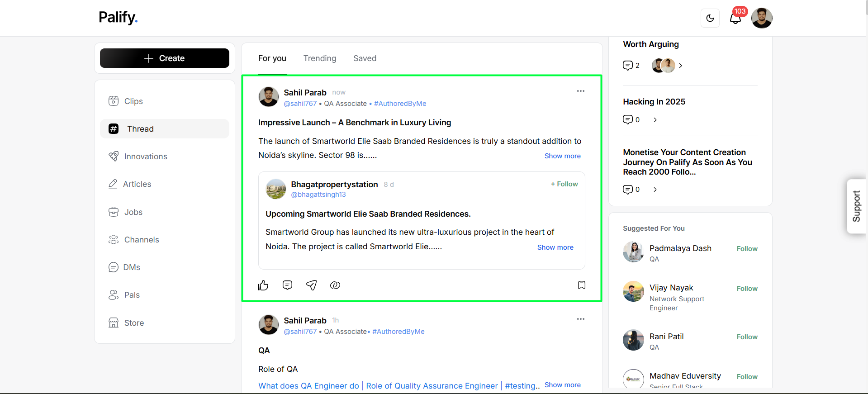Expand chevron under the Monetise thread
The height and width of the screenshot is (394, 868).
pos(655,190)
